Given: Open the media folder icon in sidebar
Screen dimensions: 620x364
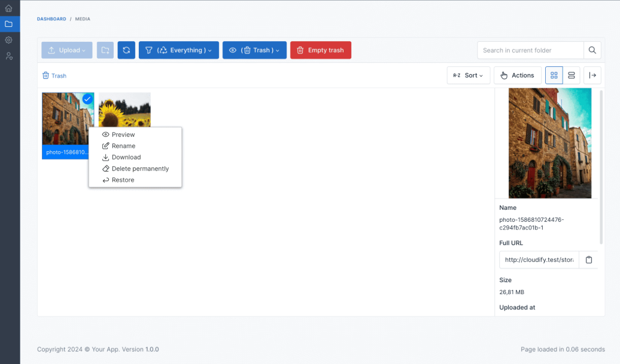Looking at the screenshot, I should click(9, 24).
